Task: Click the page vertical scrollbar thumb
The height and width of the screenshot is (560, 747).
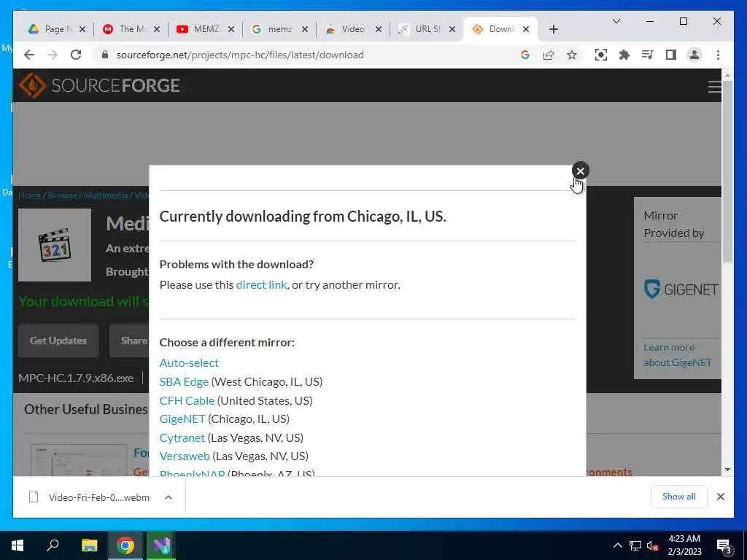Action: tap(727, 171)
